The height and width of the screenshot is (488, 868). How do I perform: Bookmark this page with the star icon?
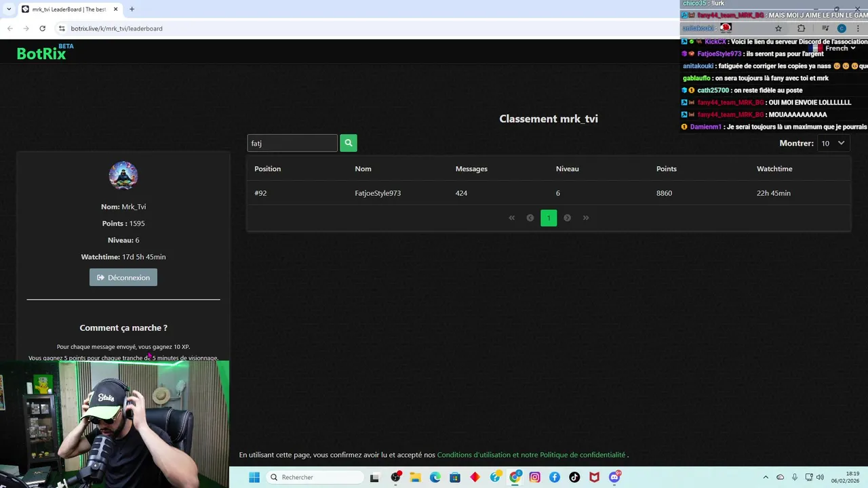[x=778, y=28]
